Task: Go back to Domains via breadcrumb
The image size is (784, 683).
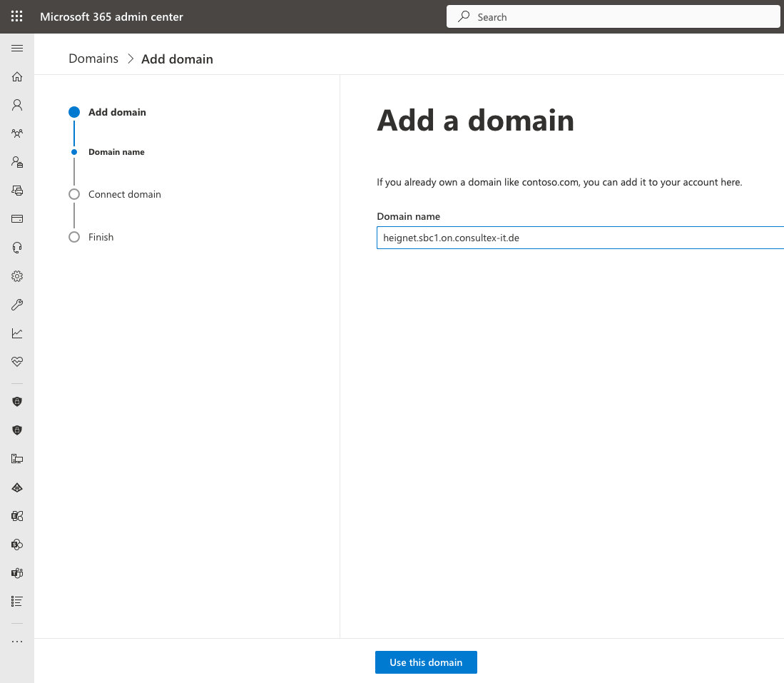Action: pyautogui.click(x=93, y=59)
